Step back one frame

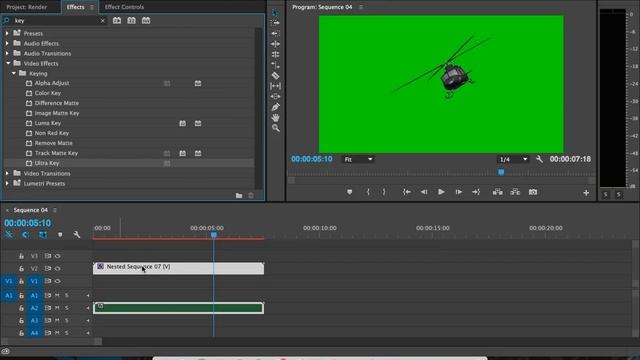pos(424,192)
